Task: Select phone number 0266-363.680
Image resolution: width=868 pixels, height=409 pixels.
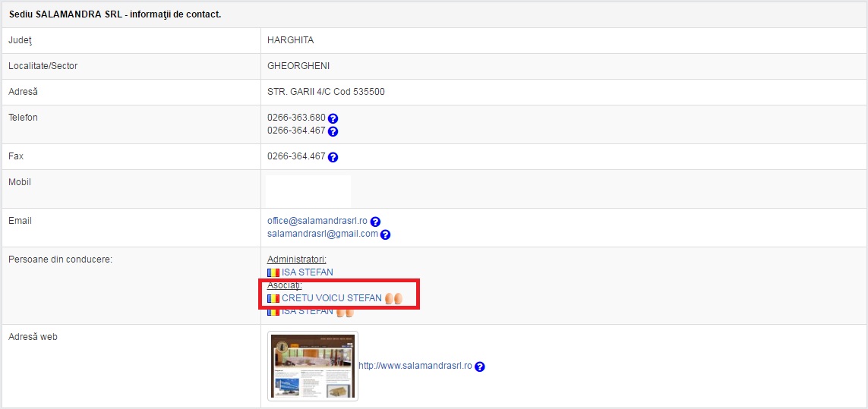Action: [x=296, y=118]
